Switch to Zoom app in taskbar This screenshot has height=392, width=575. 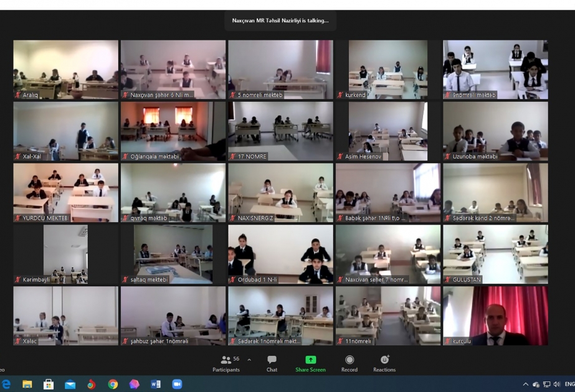177,384
